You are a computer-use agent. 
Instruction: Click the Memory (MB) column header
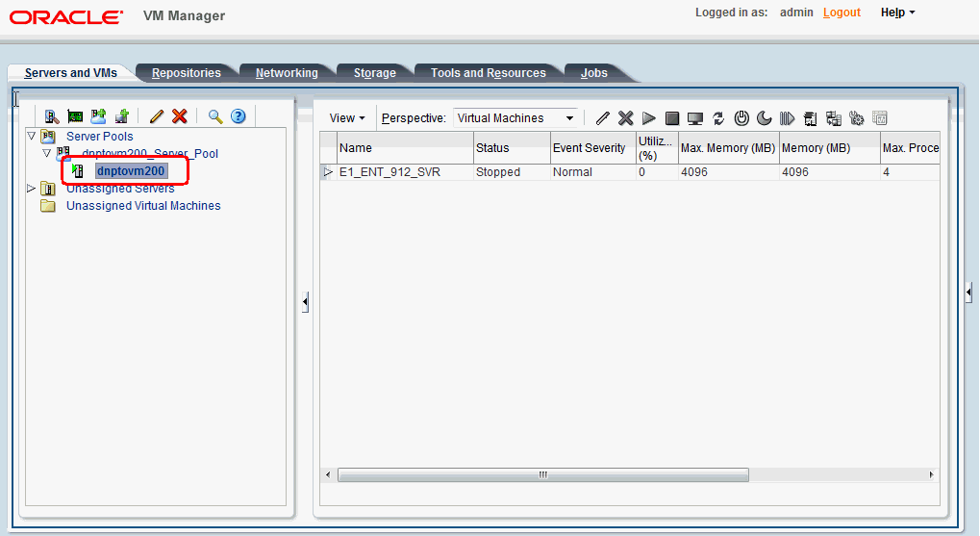point(830,148)
